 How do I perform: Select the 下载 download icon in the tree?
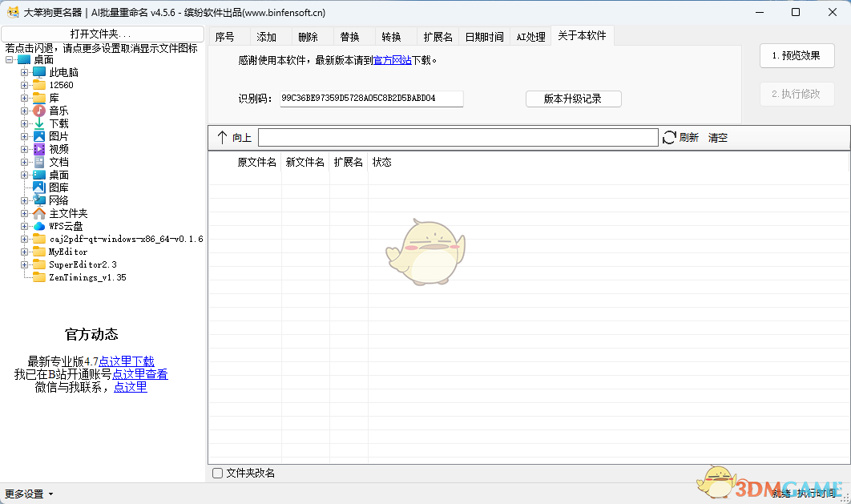coord(40,123)
